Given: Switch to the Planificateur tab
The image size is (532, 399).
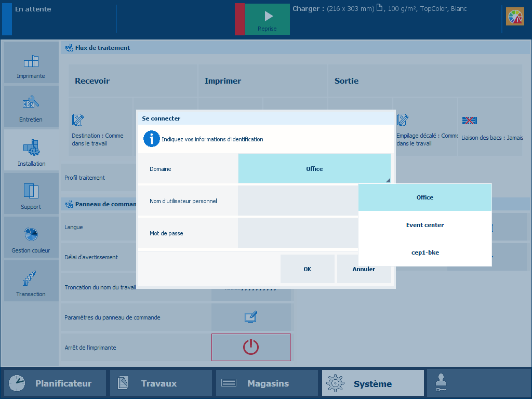Looking at the screenshot, I should pyautogui.click(x=55, y=383).
